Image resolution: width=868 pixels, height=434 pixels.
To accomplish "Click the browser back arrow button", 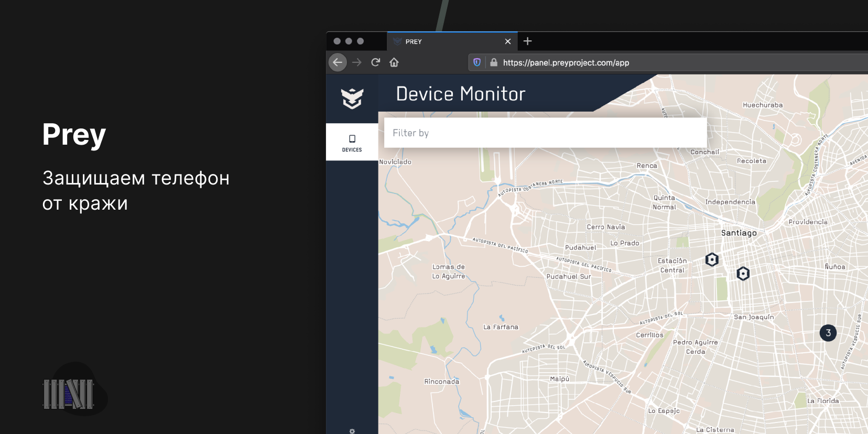I will (x=338, y=62).
